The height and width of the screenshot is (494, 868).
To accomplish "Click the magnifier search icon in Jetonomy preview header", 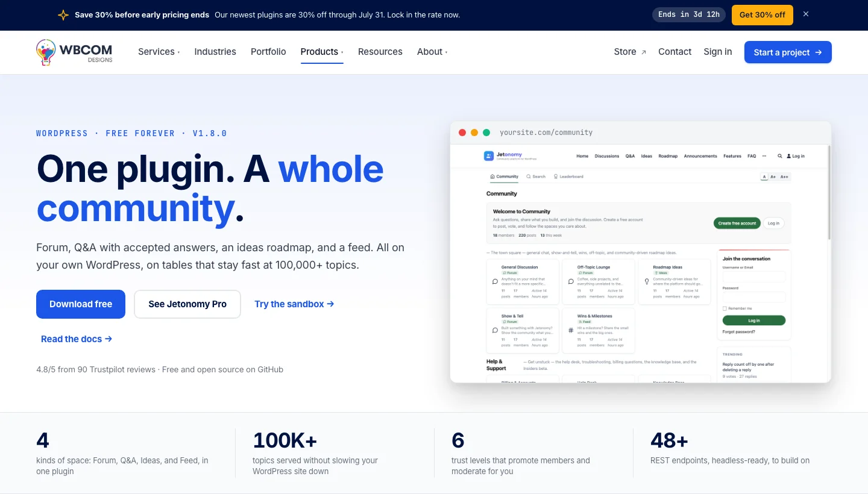I will tap(779, 156).
